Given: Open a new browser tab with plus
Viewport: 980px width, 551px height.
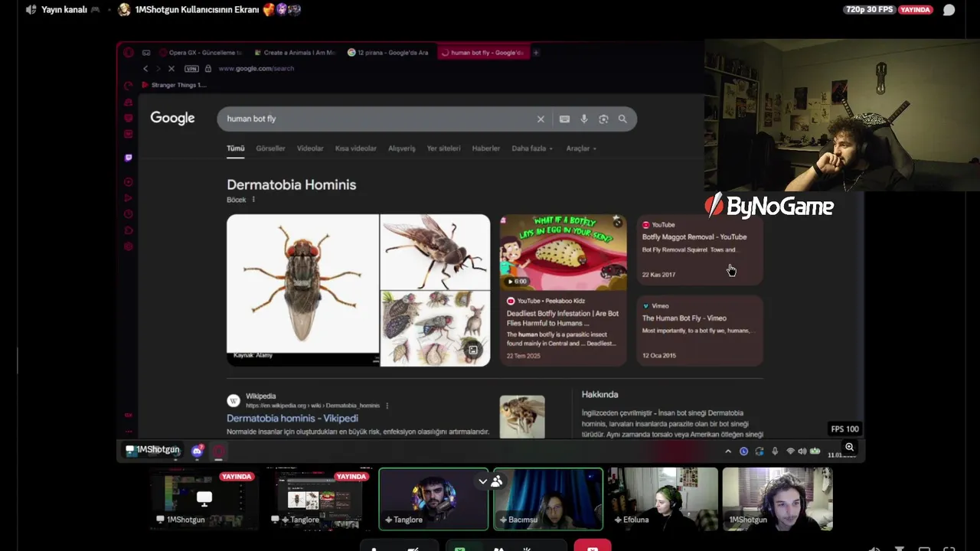Looking at the screenshot, I should point(536,53).
